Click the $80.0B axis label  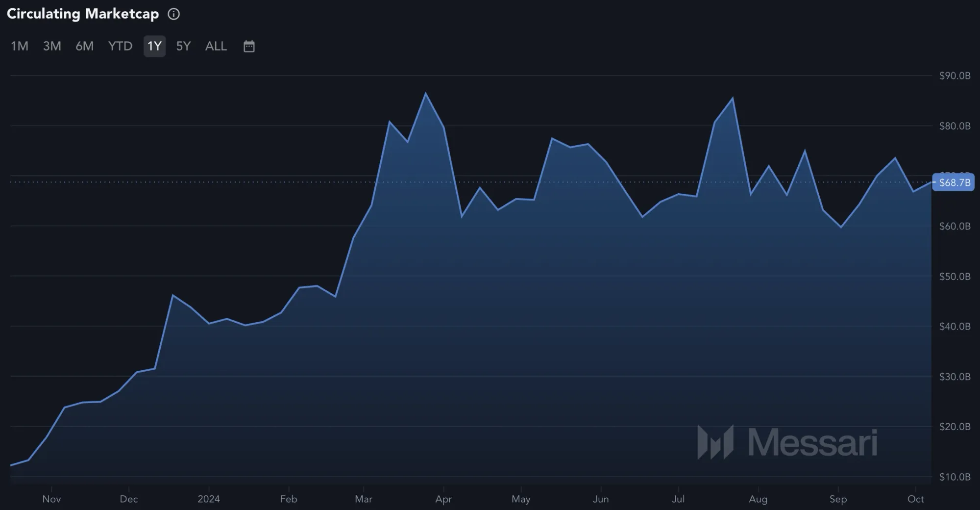click(x=955, y=126)
